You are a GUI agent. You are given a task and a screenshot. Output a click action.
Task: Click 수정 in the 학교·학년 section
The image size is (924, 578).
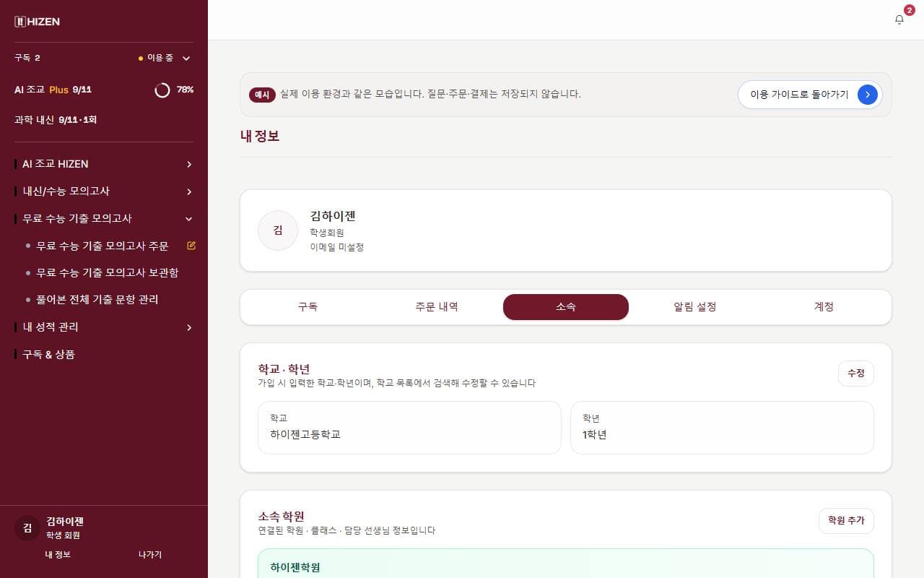(855, 374)
